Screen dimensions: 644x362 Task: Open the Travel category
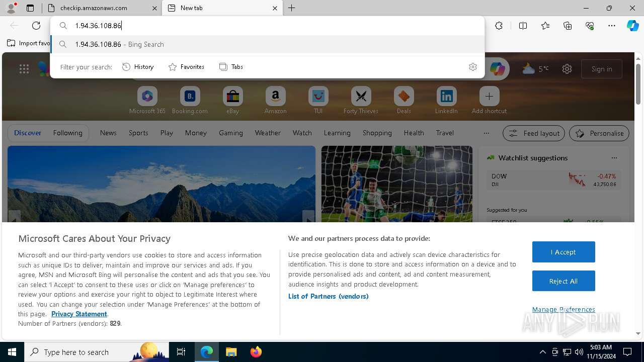pos(445,133)
